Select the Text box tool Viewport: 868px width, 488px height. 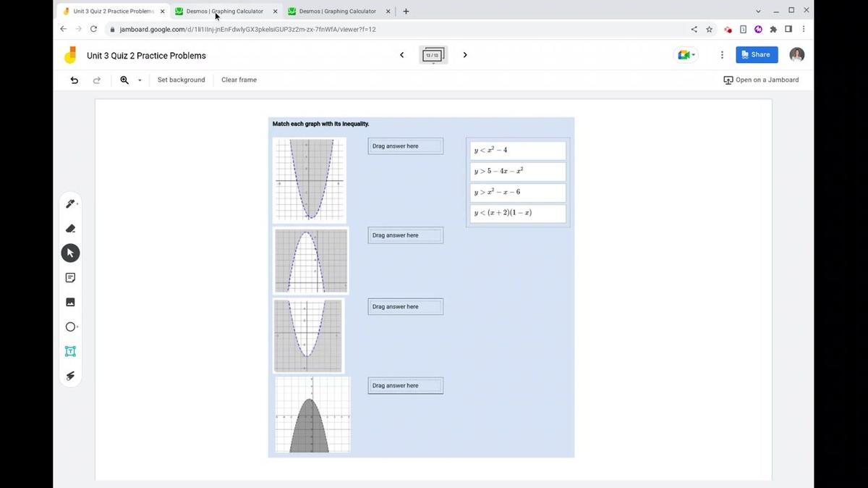pyautogui.click(x=70, y=351)
